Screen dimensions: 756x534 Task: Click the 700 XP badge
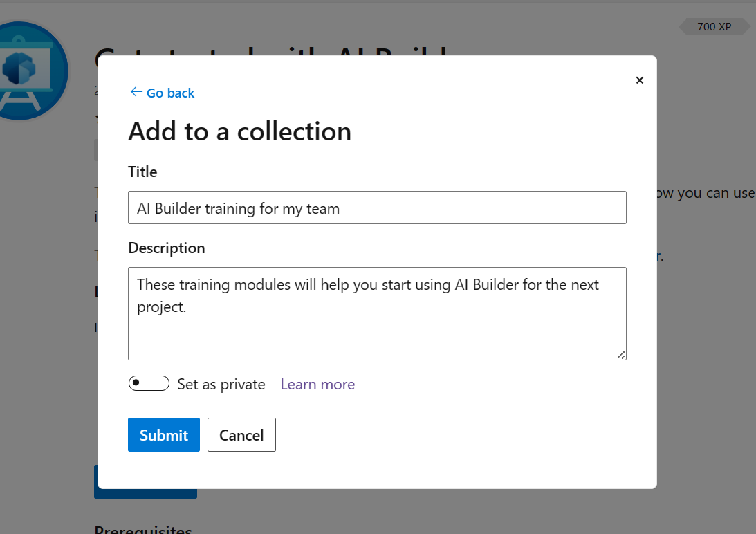pyautogui.click(x=714, y=26)
